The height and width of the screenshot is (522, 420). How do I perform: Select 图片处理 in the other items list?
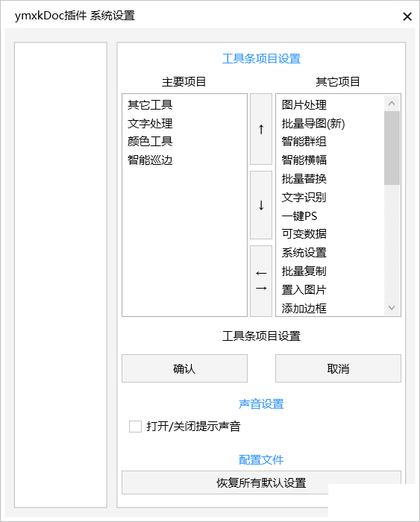click(x=304, y=105)
